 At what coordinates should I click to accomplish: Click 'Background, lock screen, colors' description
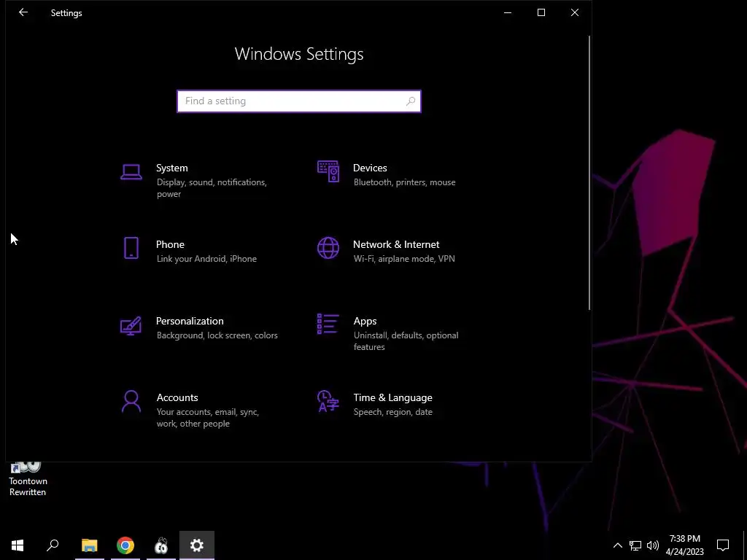click(x=217, y=335)
